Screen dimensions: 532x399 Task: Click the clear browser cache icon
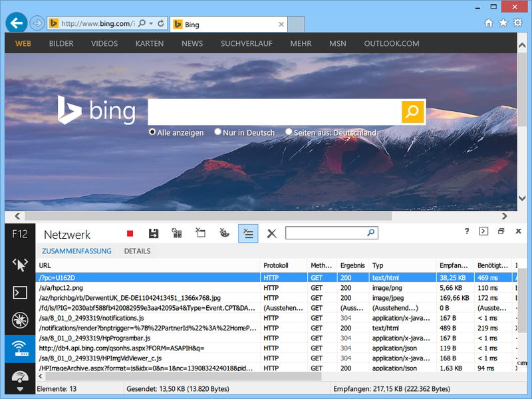click(x=200, y=233)
